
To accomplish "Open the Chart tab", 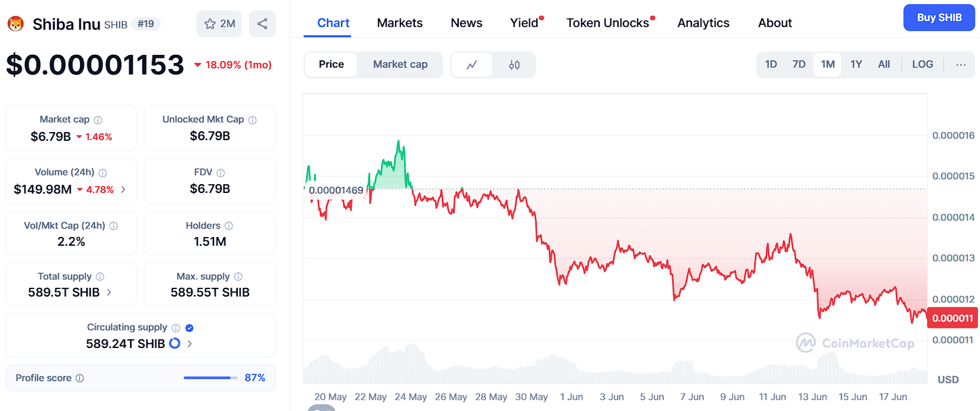I will [333, 23].
